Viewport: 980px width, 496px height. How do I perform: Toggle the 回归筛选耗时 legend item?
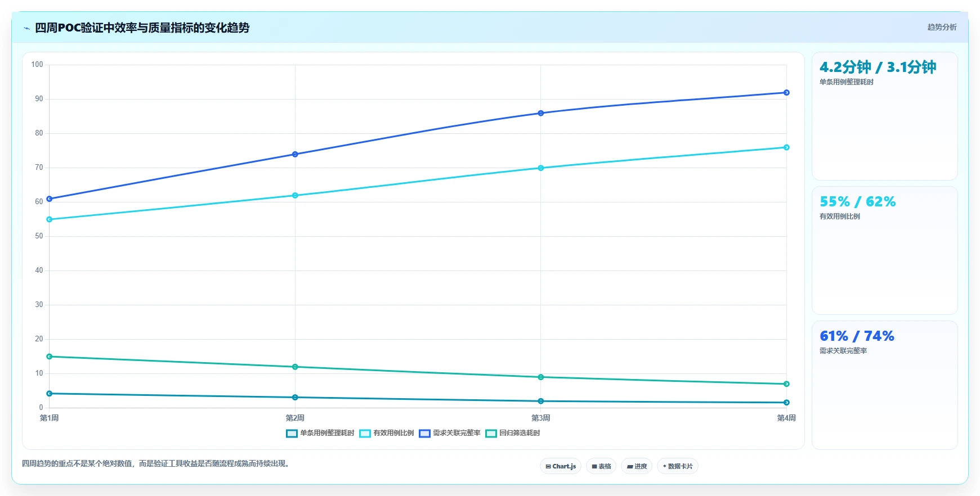[x=513, y=433]
